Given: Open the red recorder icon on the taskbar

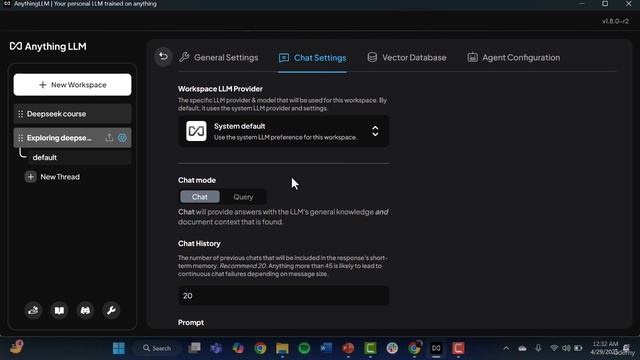Looking at the screenshot, I should tap(458, 348).
